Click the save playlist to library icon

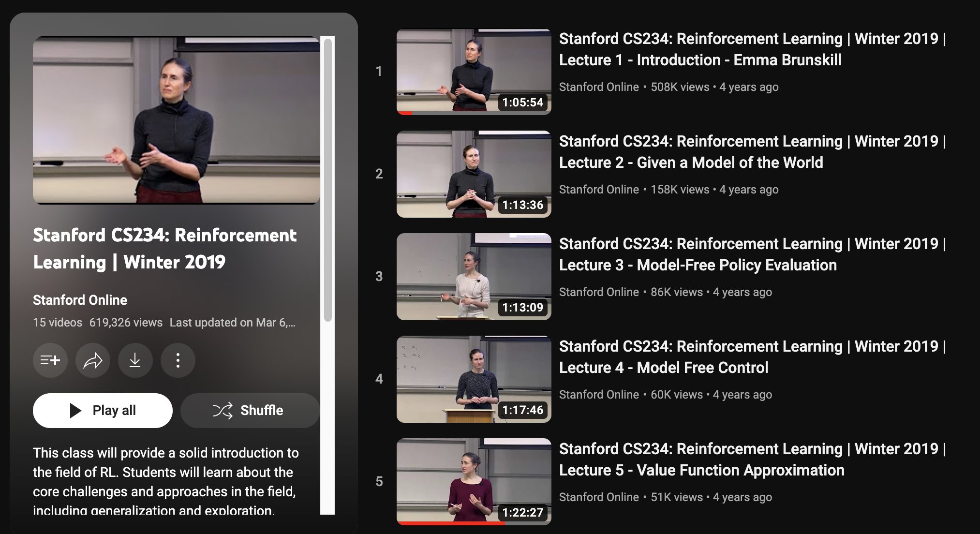(50, 360)
